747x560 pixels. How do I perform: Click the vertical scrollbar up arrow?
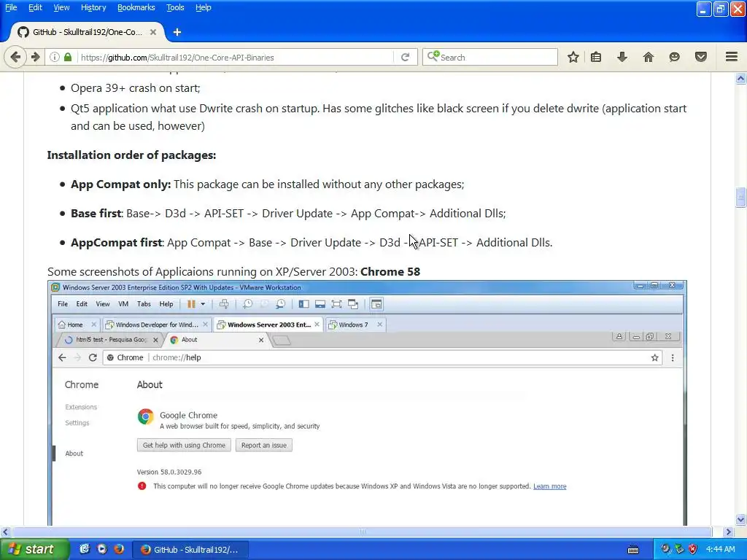click(741, 79)
